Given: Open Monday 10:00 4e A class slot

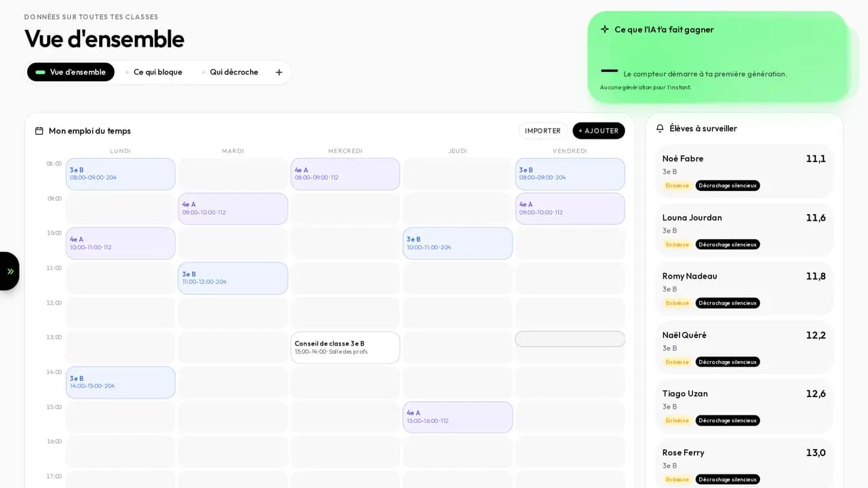Looking at the screenshot, I should click(121, 243).
